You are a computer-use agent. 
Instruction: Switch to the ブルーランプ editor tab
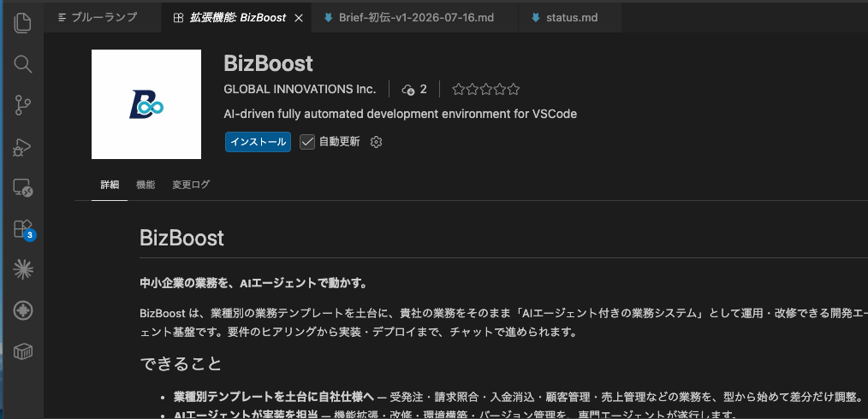104,18
